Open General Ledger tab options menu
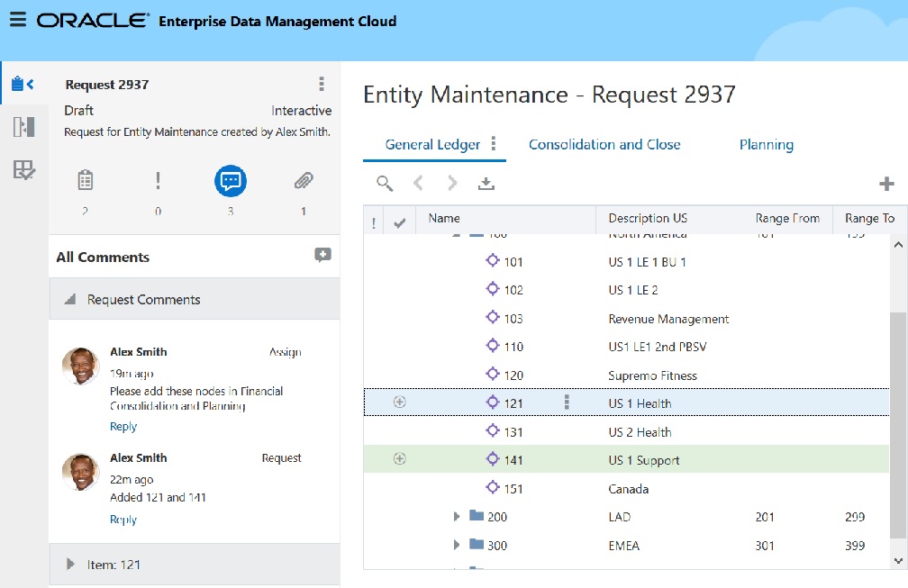Viewport: 908px width, 588px height. click(x=494, y=143)
